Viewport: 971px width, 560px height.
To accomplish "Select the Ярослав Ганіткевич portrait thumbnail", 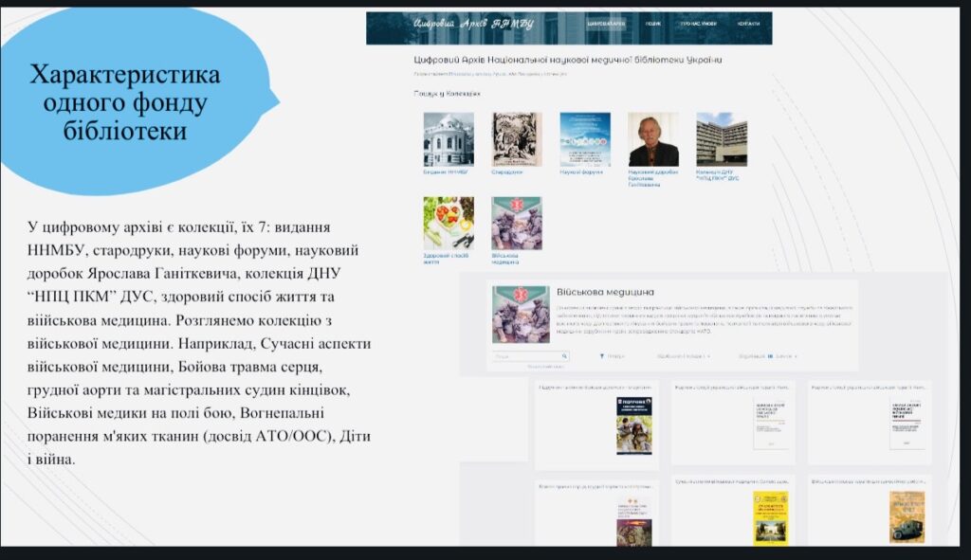I will pyautogui.click(x=652, y=139).
